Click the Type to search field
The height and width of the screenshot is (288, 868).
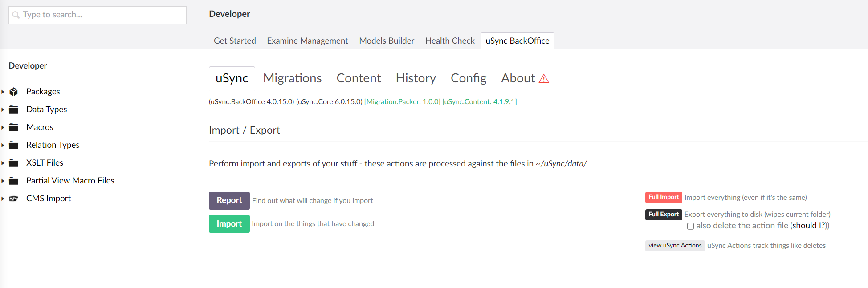[x=98, y=15]
